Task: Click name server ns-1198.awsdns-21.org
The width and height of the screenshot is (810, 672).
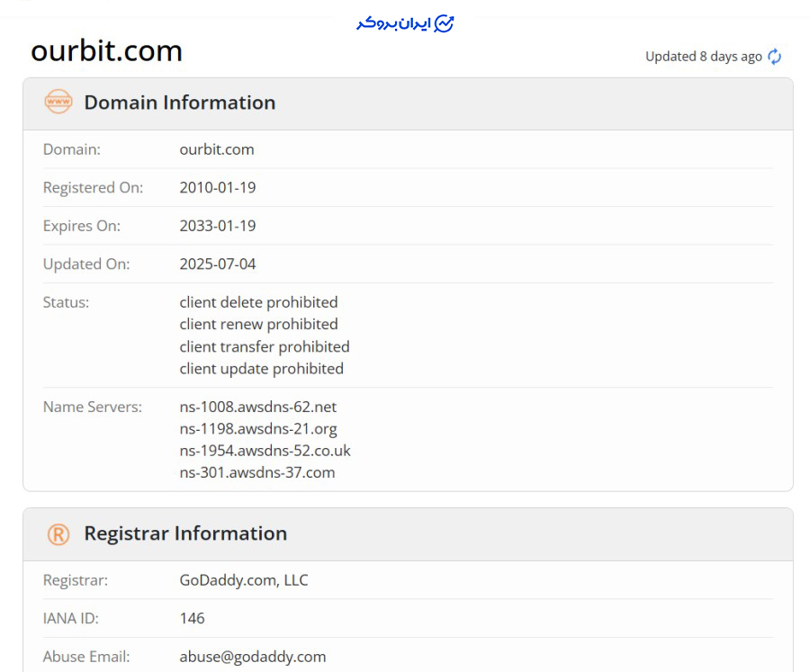Action: point(258,429)
